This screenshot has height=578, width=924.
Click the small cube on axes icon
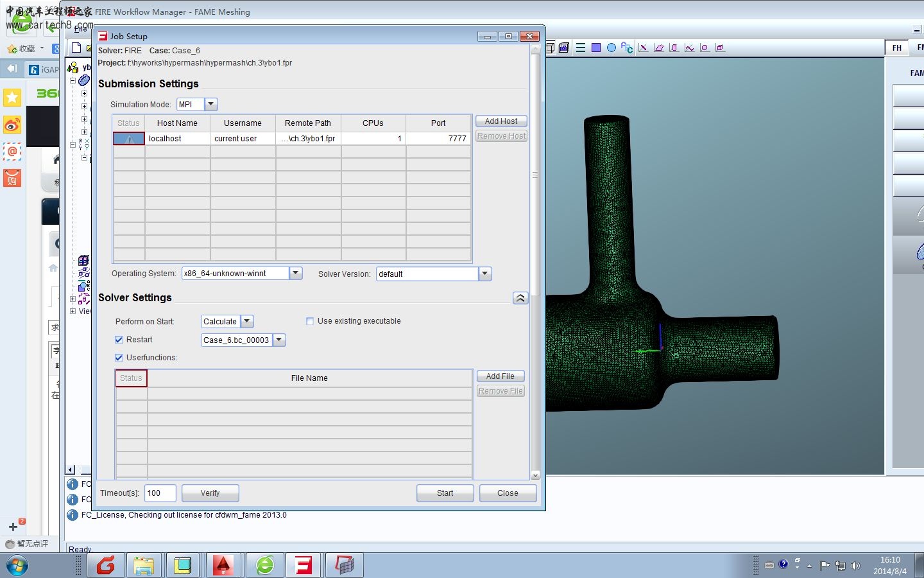click(x=720, y=48)
